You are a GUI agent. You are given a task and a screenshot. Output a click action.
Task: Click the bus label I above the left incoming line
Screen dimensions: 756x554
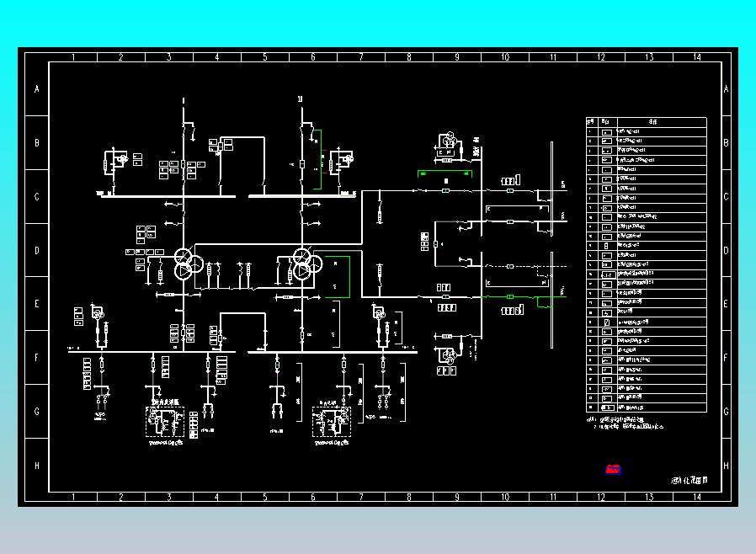click(x=184, y=101)
